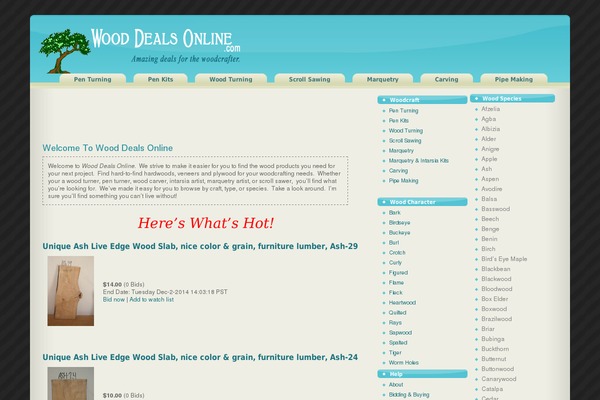Browse the Albizia wood species
This screenshot has height=400, width=600.
pos(491,129)
